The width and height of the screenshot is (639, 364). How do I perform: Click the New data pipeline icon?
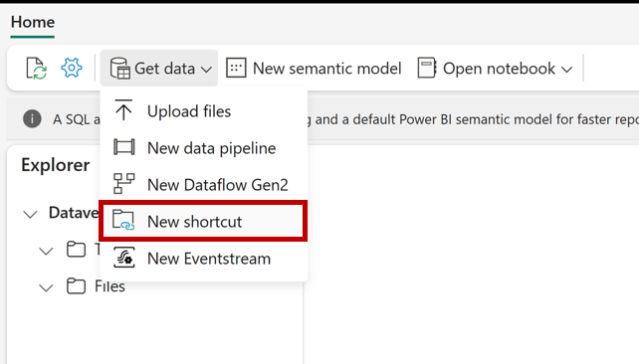(x=123, y=147)
